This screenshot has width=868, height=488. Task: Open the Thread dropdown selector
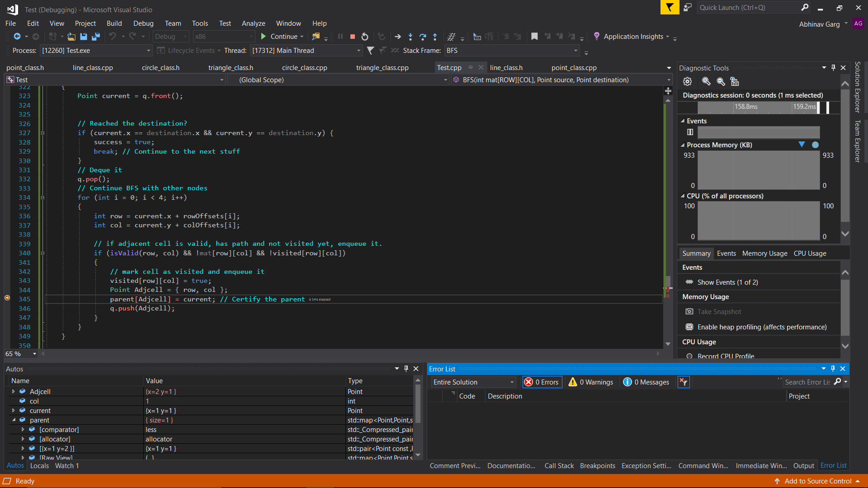click(x=359, y=50)
